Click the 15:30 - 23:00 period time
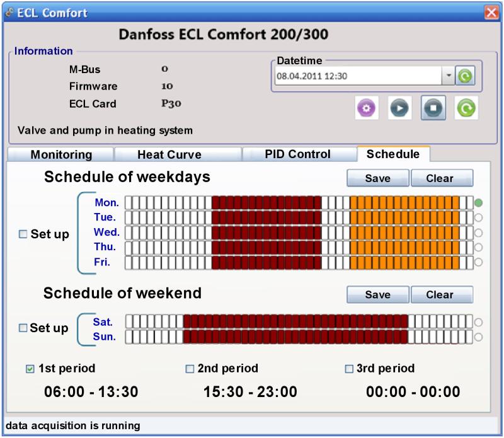The image size is (504, 438). 250,392
